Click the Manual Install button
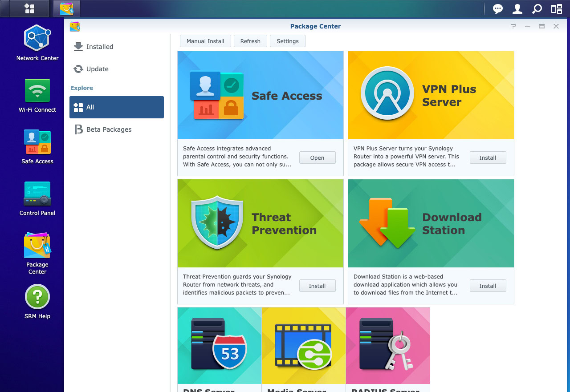Viewport: 570px width, 392px height. [x=205, y=41]
